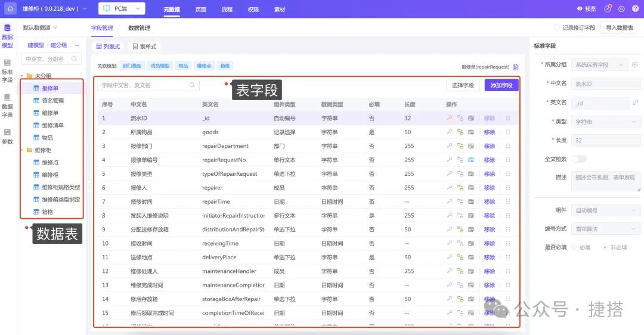This screenshot has height=335, width=644.
Task: Click the home icon in top bar
Action: pyautogui.click(x=10, y=9)
